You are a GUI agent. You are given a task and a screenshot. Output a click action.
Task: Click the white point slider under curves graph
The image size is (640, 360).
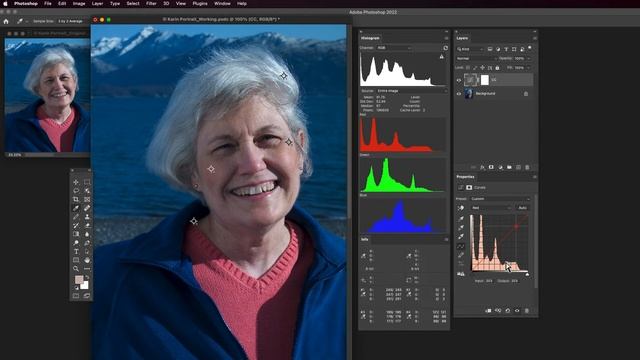[527, 274]
